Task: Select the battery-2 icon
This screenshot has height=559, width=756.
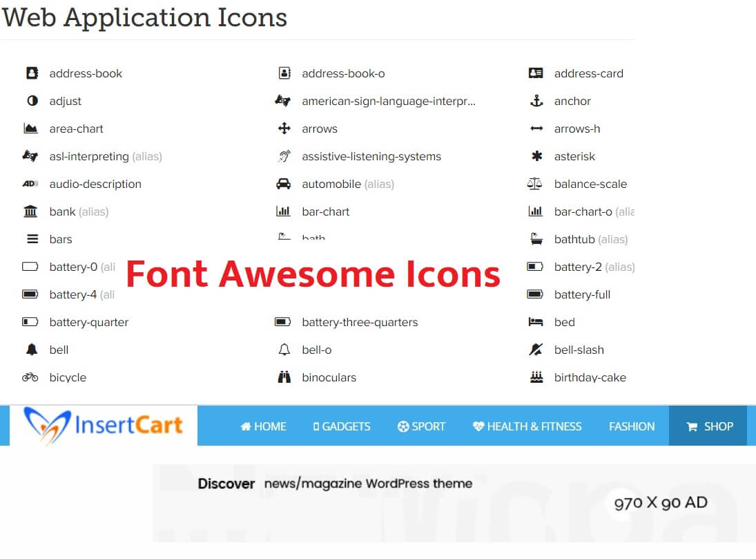Action: (x=534, y=267)
